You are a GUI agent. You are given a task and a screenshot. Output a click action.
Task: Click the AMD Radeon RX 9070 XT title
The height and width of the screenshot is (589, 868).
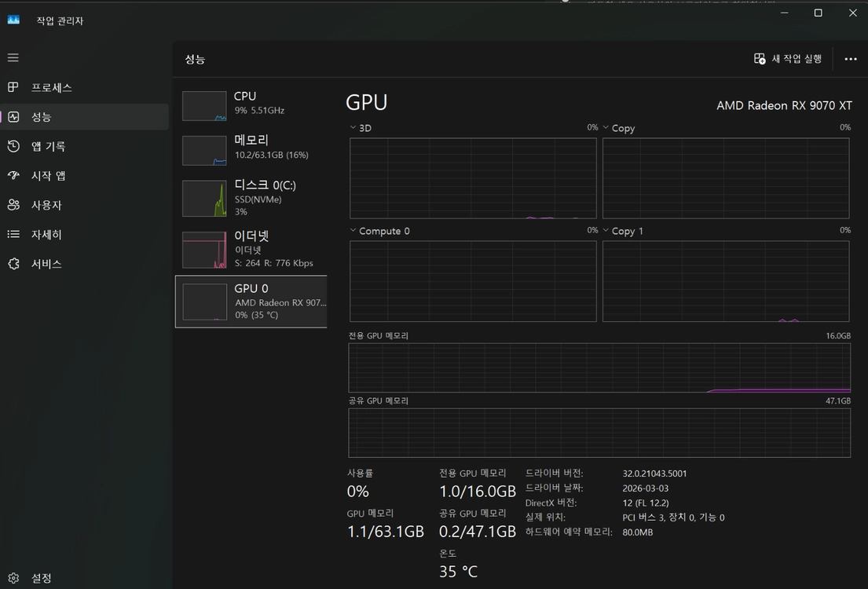[785, 105]
